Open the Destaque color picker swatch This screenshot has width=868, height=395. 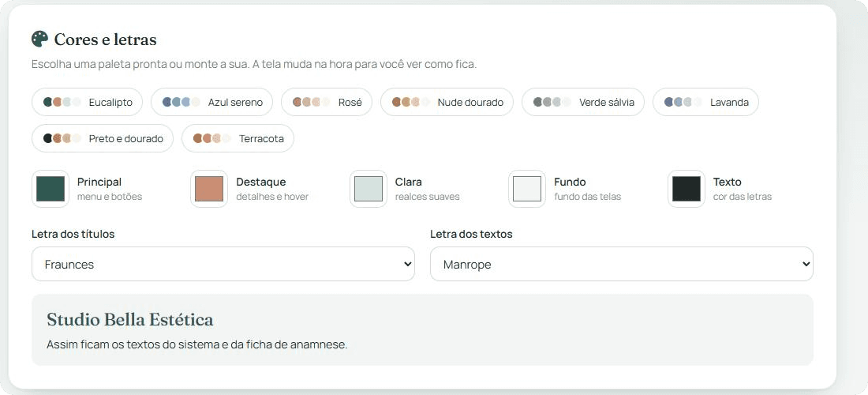209,189
